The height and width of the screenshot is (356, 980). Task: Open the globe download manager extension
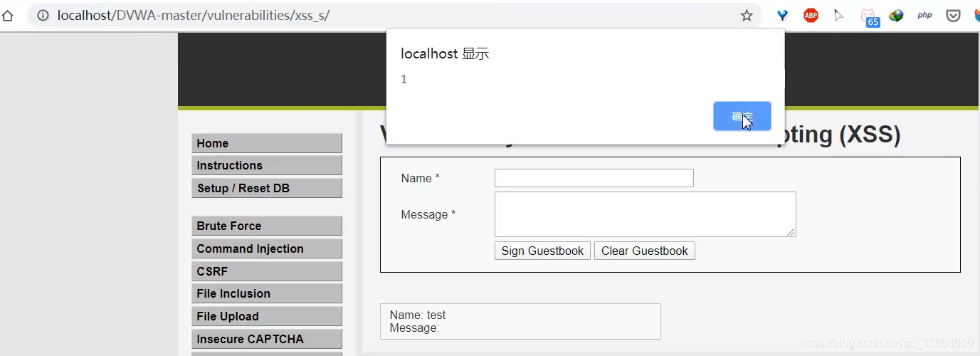tap(896, 15)
